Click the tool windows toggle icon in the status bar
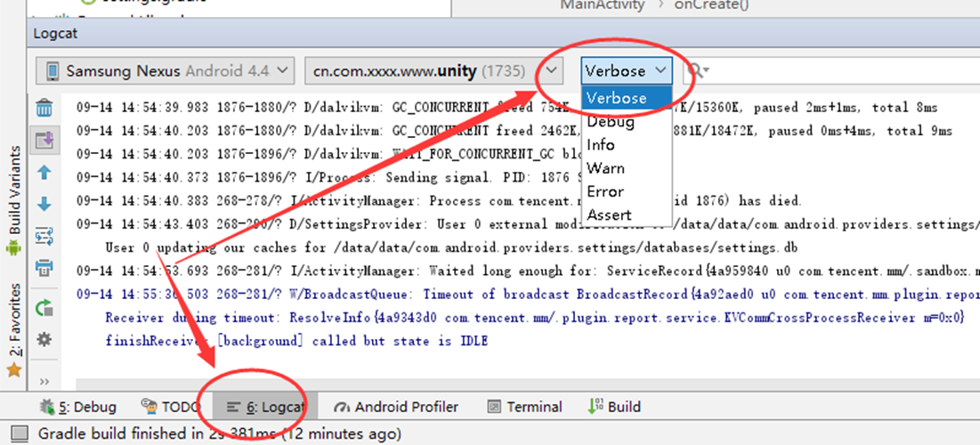 tap(20, 433)
